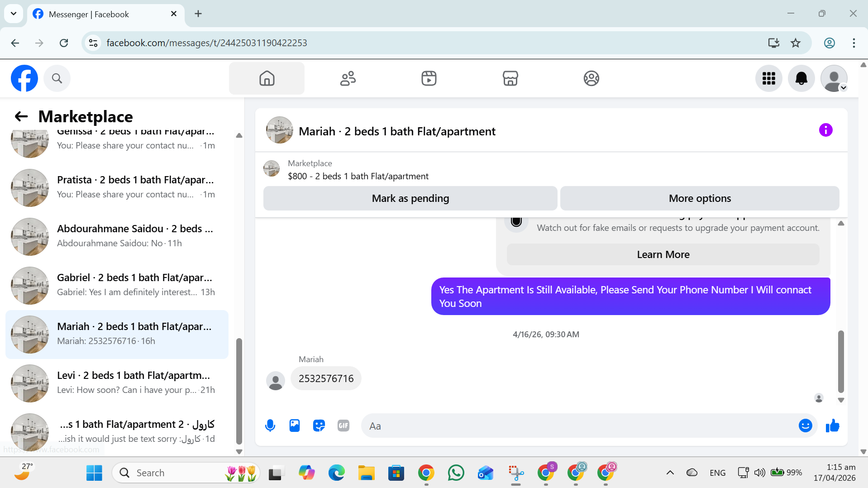The image size is (868, 488).
Task: Open the Friends tab
Action: (x=348, y=78)
